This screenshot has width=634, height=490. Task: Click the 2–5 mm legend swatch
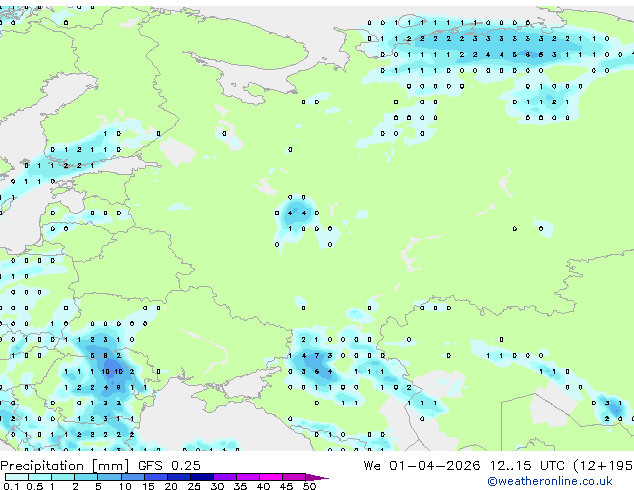(86, 477)
